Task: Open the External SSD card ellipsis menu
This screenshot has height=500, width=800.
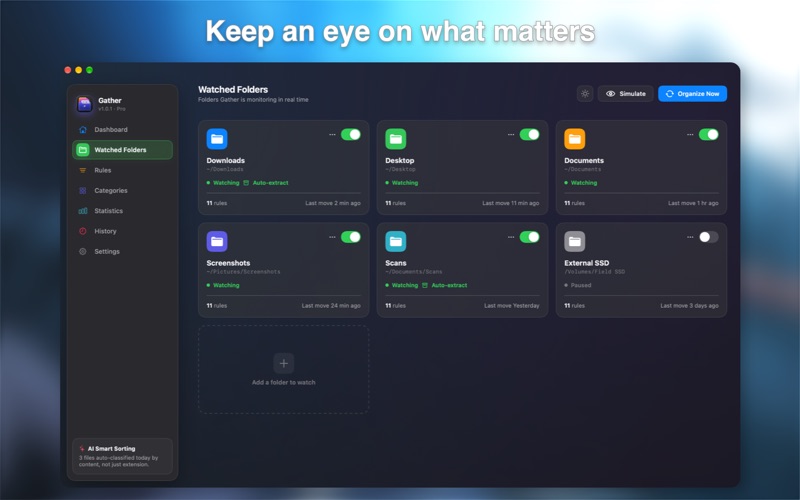Action: click(690, 237)
